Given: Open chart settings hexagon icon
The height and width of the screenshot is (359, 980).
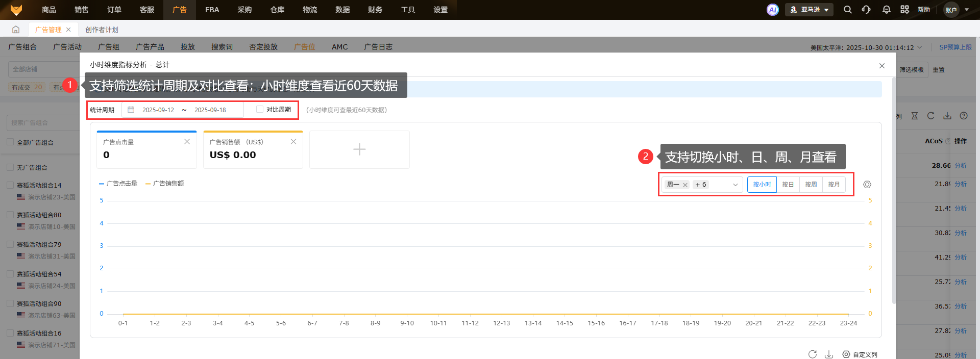Looking at the screenshot, I should [867, 185].
